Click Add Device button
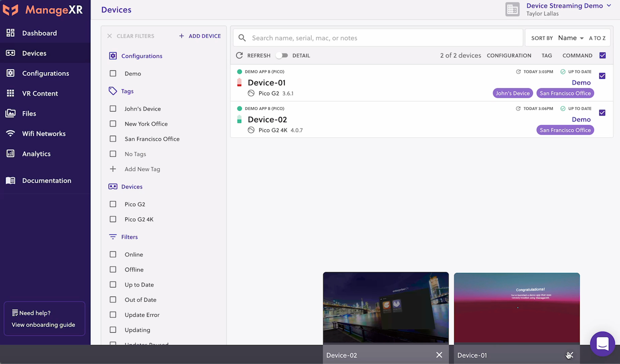 [x=200, y=36]
